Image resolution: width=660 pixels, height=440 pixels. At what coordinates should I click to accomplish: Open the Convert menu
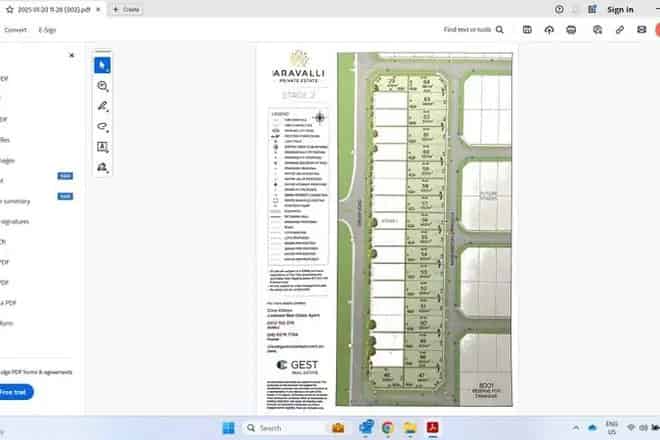[15, 30]
